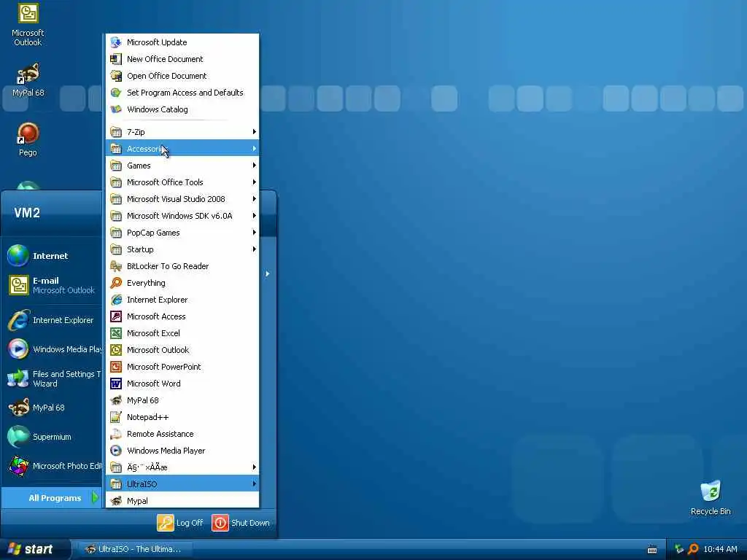Click Windows Catalog icon
Image resolution: width=747 pixels, height=560 pixels.
click(x=116, y=109)
